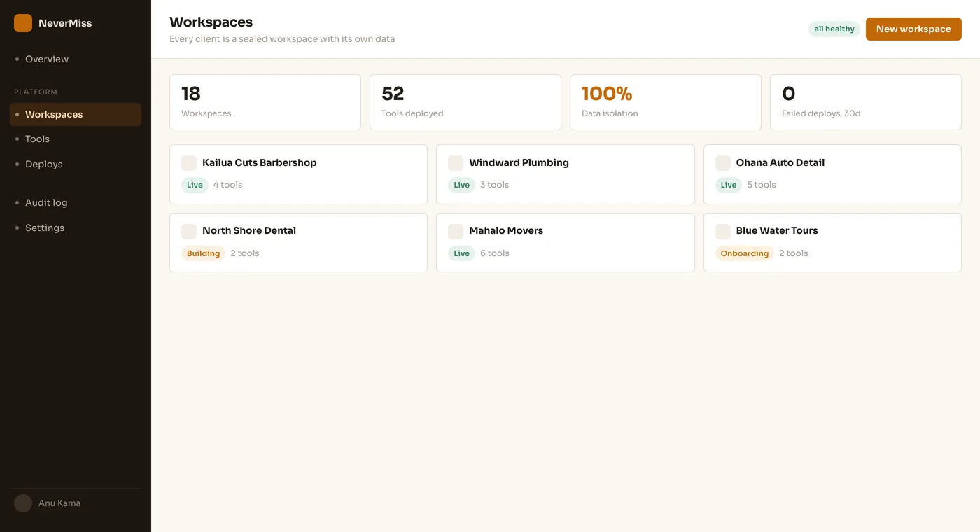This screenshot has width=980, height=532.
Task: Open the Blue Water Tours title
Action: coord(777,230)
